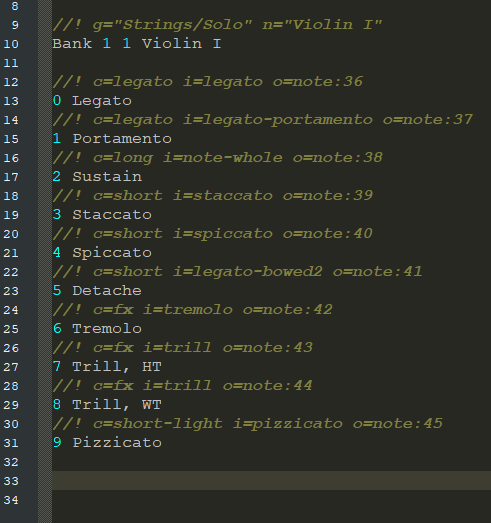491x523 pixels.
Task: Click line number 24 in the gutter
Action: pyautogui.click(x=11, y=310)
